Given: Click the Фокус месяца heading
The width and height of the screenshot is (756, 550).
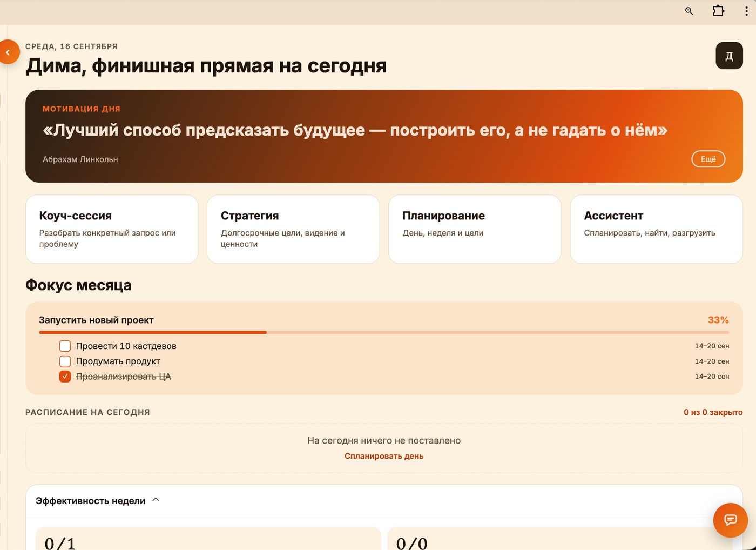Looking at the screenshot, I should point(78,285).
